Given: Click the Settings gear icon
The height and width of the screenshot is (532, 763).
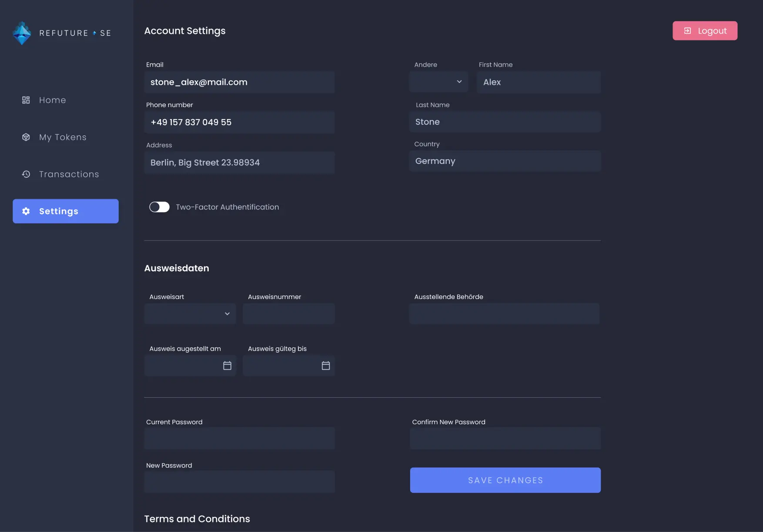Looking at the screenshot, I should click(26, 211).
